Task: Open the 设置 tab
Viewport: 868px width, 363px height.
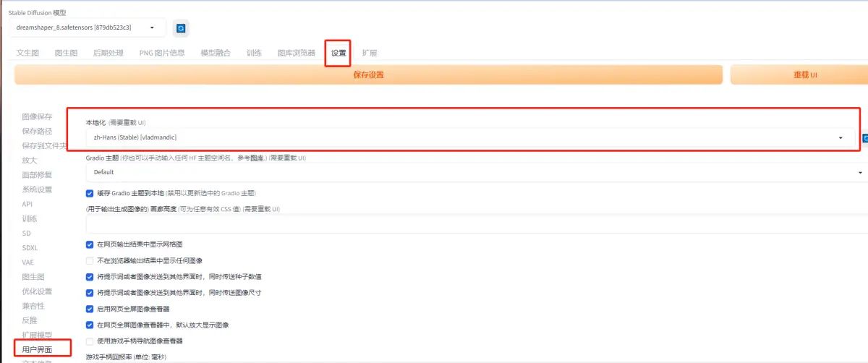Action: 339,53
